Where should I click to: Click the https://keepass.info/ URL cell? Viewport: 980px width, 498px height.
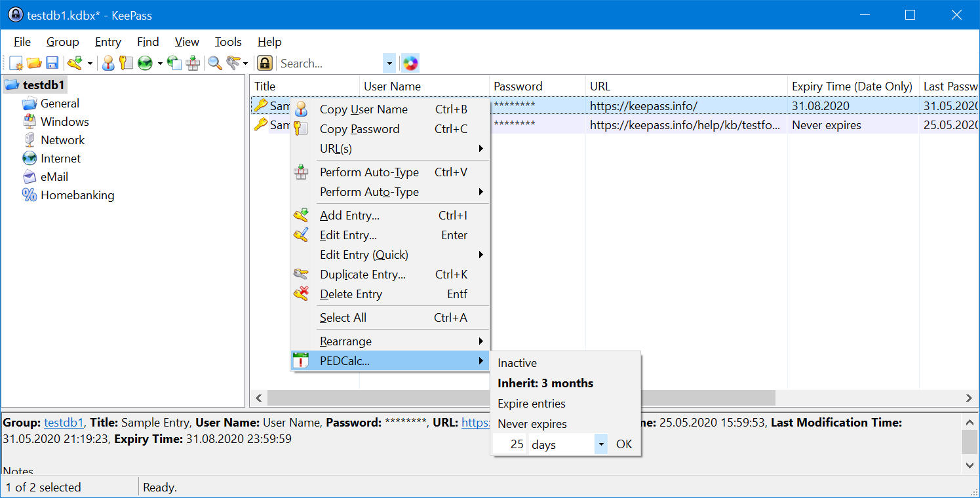coord(686,106)
